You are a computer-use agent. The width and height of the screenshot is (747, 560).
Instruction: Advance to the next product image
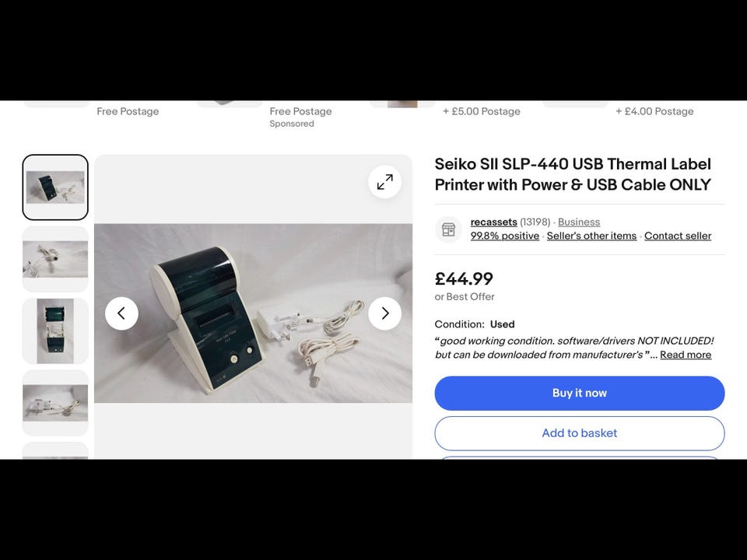(x=384, y=313)
